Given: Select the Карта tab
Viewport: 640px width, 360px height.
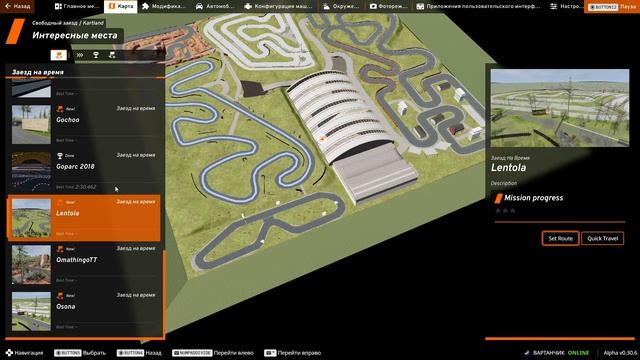Looking at the screenshot, I should click(x=121, y=7).
